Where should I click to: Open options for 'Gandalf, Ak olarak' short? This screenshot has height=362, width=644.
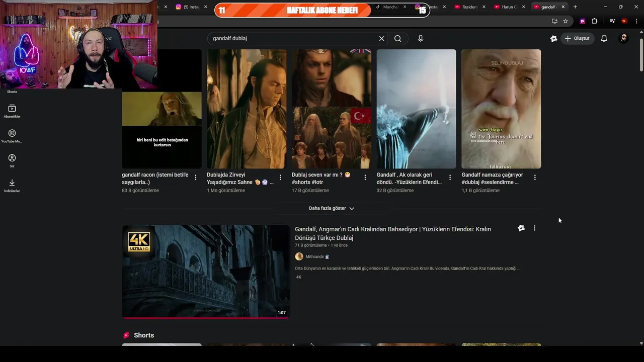[450, 177]
